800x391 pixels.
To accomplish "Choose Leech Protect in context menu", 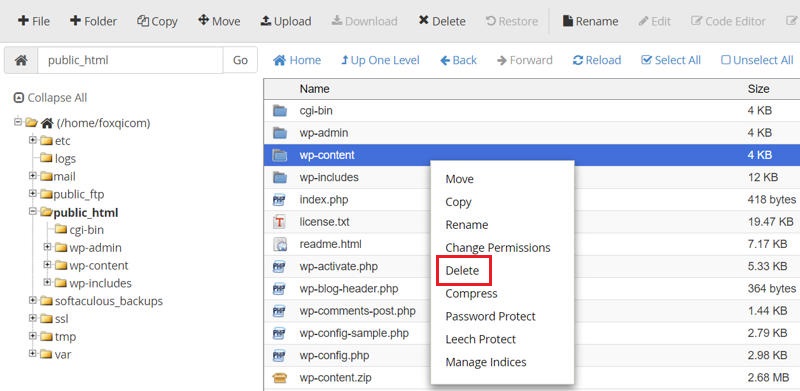I will point(481,339).
